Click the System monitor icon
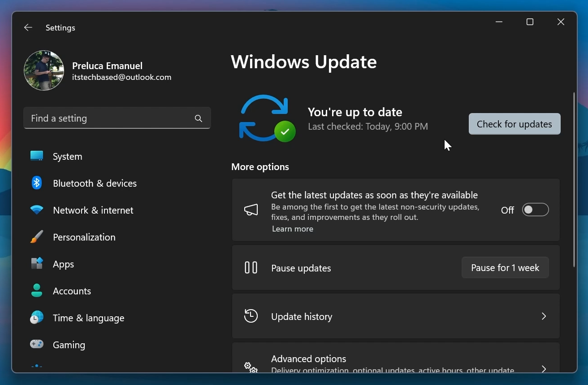 [x=37, y=156]
